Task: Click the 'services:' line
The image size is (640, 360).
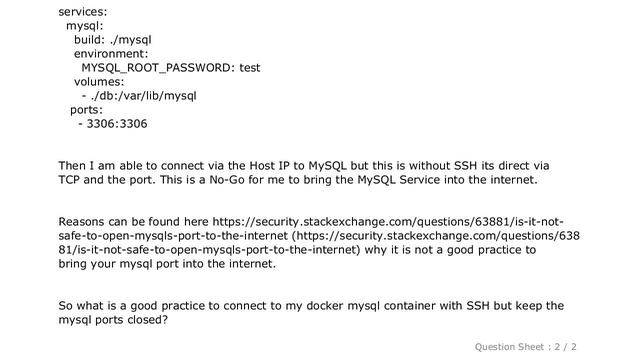Action: pos(83,12)
